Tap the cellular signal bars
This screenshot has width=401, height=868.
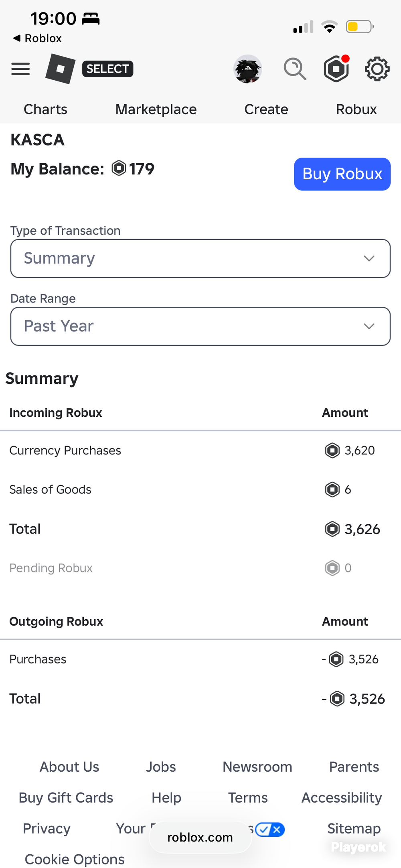[x=303, y=27]
